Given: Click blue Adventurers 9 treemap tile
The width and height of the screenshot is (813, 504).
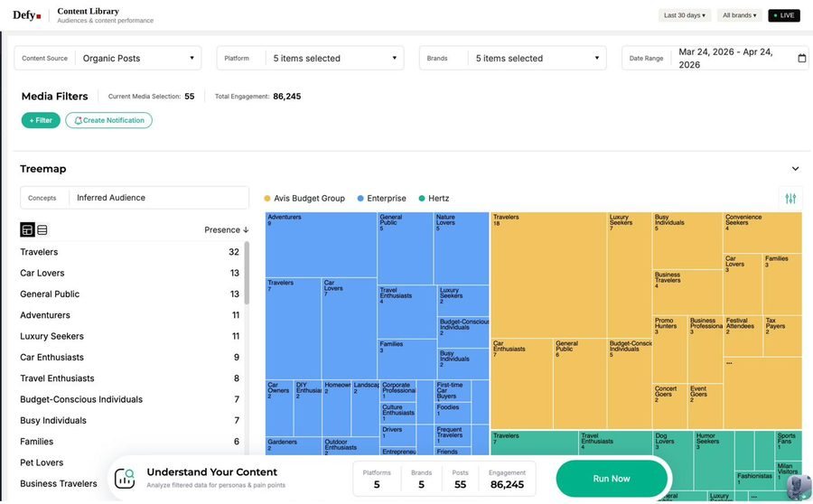Looking at the screenshot, I should (x=321, y=245).
